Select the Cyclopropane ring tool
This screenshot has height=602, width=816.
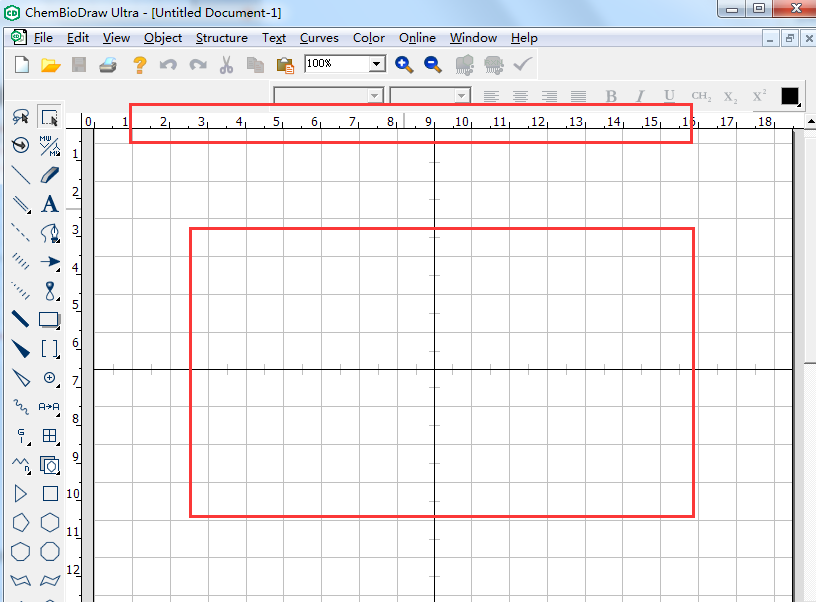[21, 493]
